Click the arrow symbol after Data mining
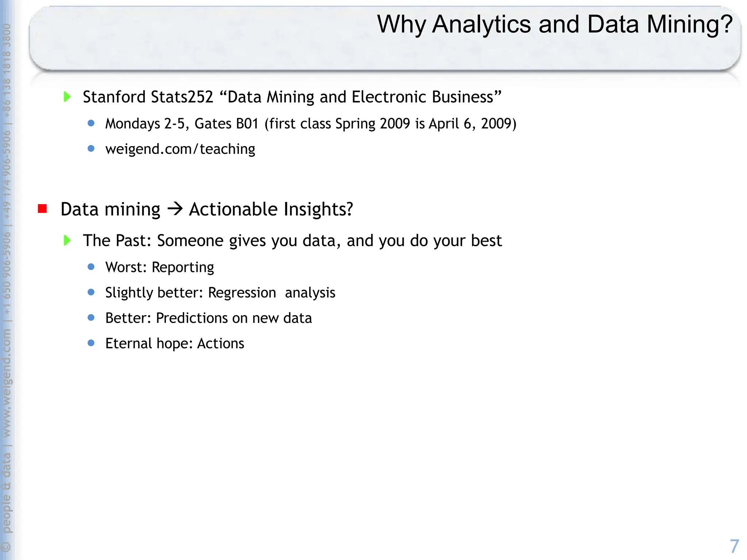This screenshot has width=747, height=560. [x=175, y=209]
